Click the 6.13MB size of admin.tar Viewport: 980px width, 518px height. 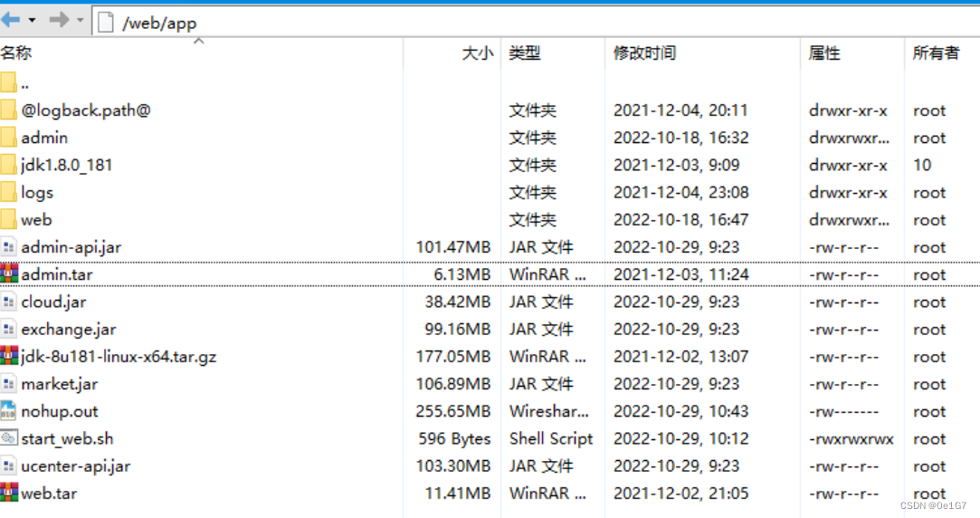pos(461,274)
